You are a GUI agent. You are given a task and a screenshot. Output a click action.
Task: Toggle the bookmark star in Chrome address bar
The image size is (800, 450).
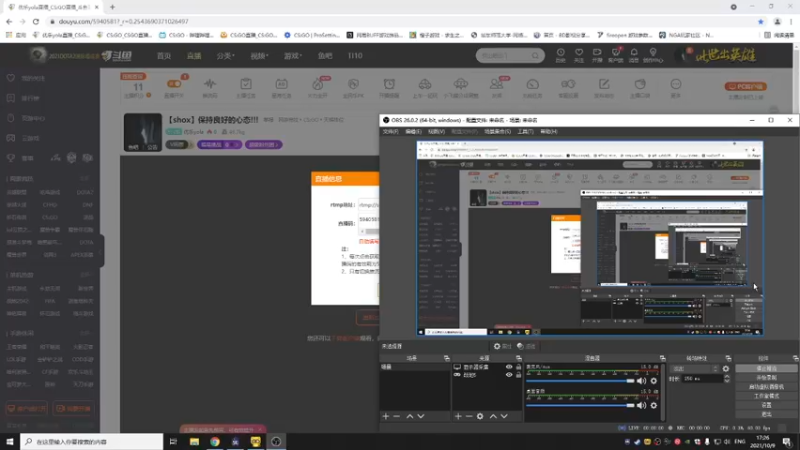coord(761,21)
